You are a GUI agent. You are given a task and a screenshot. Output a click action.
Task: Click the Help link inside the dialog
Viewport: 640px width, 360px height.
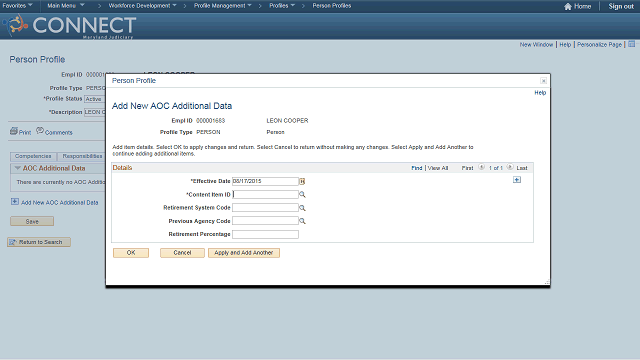pyautogui.click(x=540, y=93)
